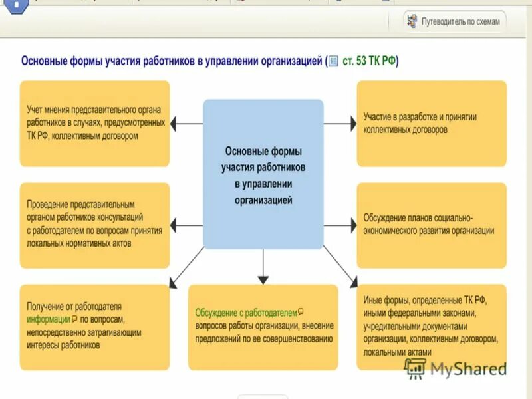Open the Путеводитель по схемам button
Viewport: 532px width, 399px height.
pyautogui.click(x=455, y=21)
